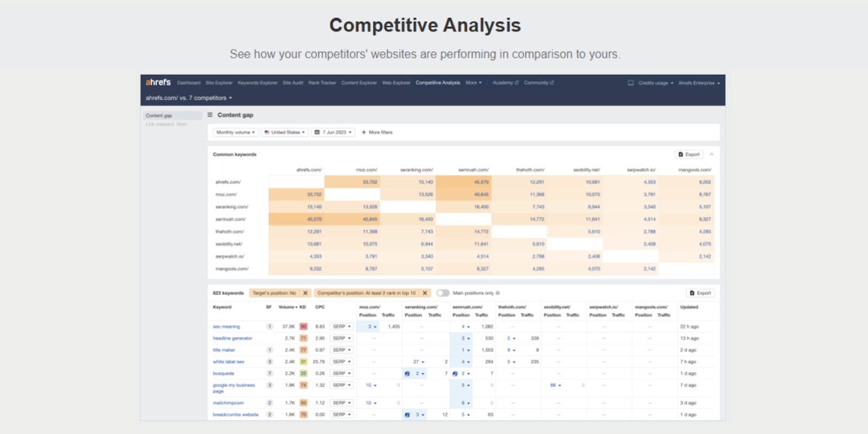Click More filters button

pyautogui.click(x=377, y=132)
